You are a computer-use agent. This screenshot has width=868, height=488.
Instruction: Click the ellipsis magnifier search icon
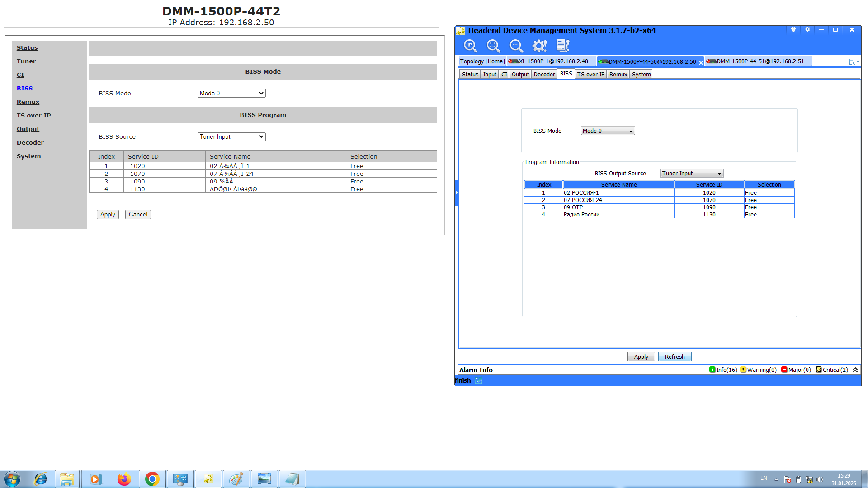click(516, 46)
